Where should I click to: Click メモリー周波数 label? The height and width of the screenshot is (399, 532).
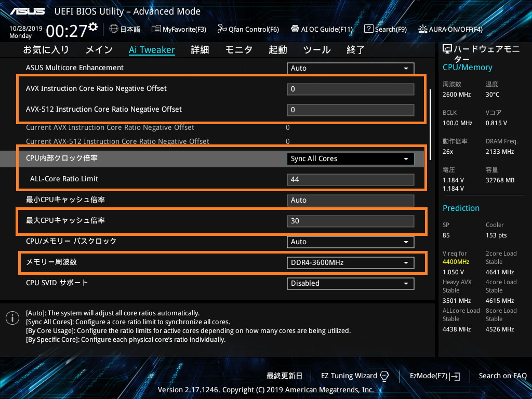(51, 262)
